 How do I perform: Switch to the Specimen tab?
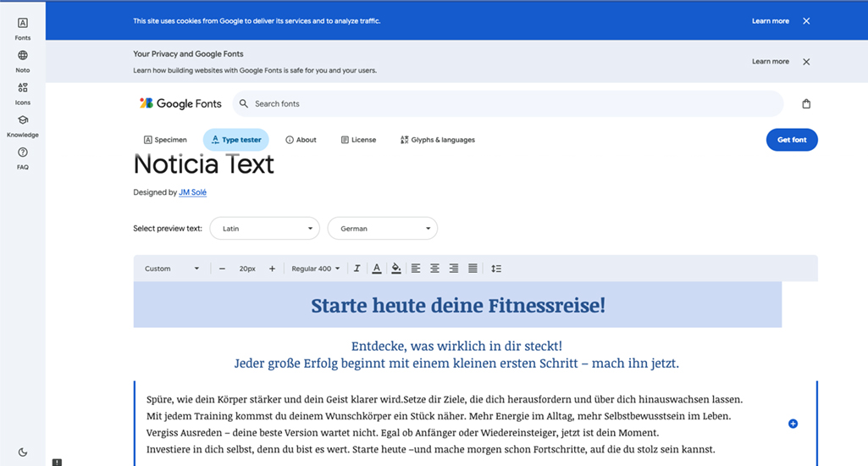pos(165,140)
